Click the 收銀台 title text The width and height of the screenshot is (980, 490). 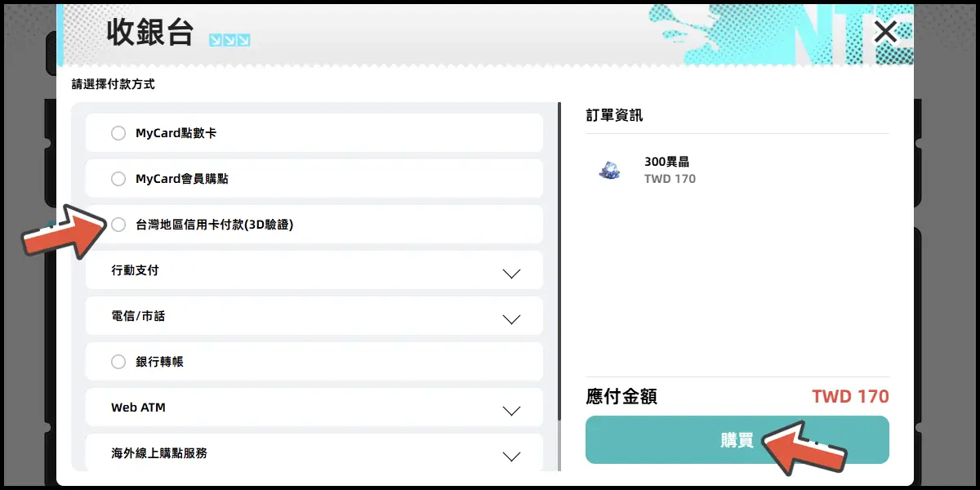150,33
